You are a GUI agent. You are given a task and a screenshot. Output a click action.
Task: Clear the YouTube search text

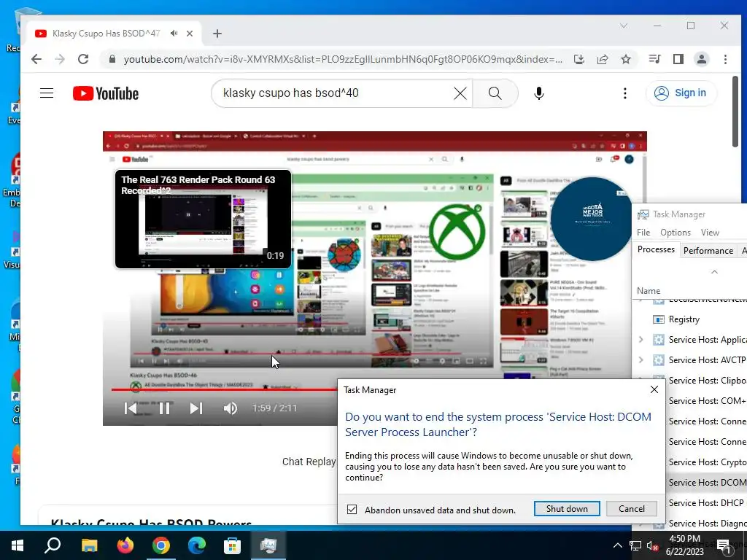click(x=460, y=93)
